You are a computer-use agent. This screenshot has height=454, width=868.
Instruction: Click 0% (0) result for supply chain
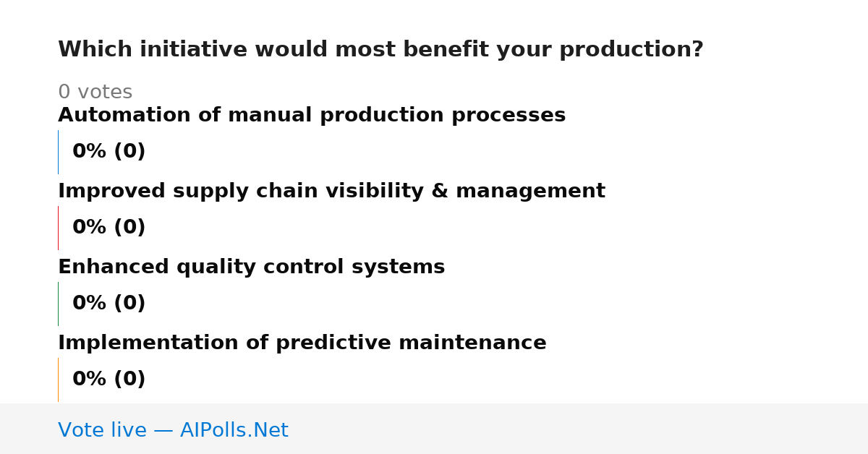tap(109, 228)
